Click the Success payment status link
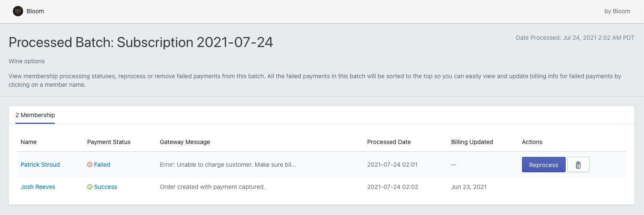644x215 pixels. click(105, 187)
